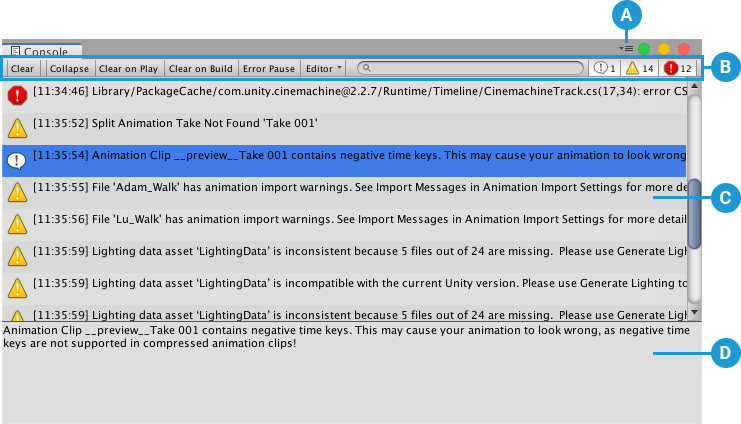Screen dimensions: 741x424
Task: Click the green window light button
Action: point(644,48)
